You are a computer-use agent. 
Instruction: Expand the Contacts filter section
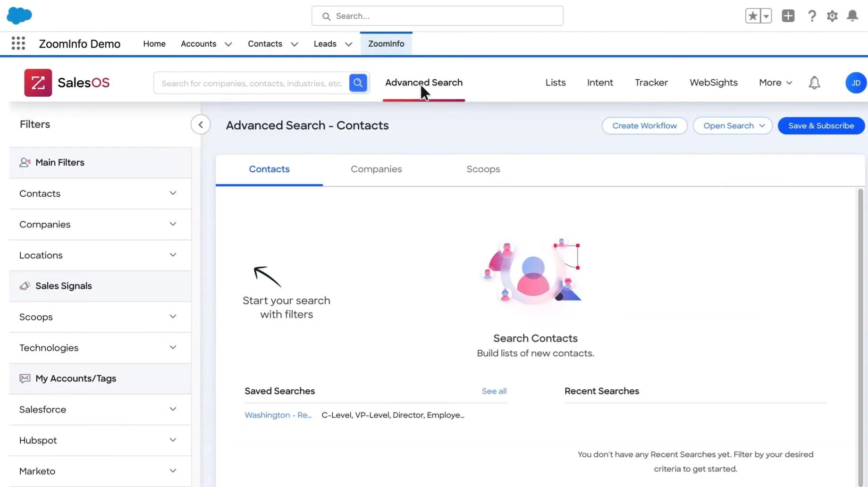click(x=100, y=193)
